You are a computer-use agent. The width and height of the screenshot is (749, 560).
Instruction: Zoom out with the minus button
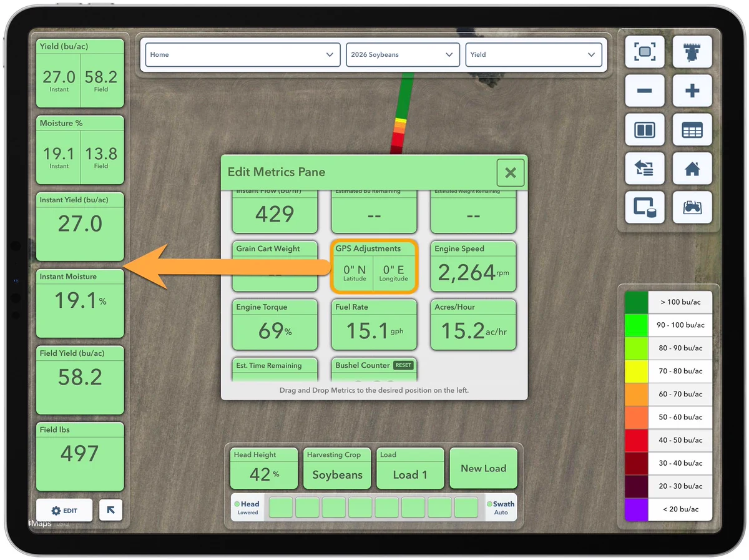pos(644,91)
